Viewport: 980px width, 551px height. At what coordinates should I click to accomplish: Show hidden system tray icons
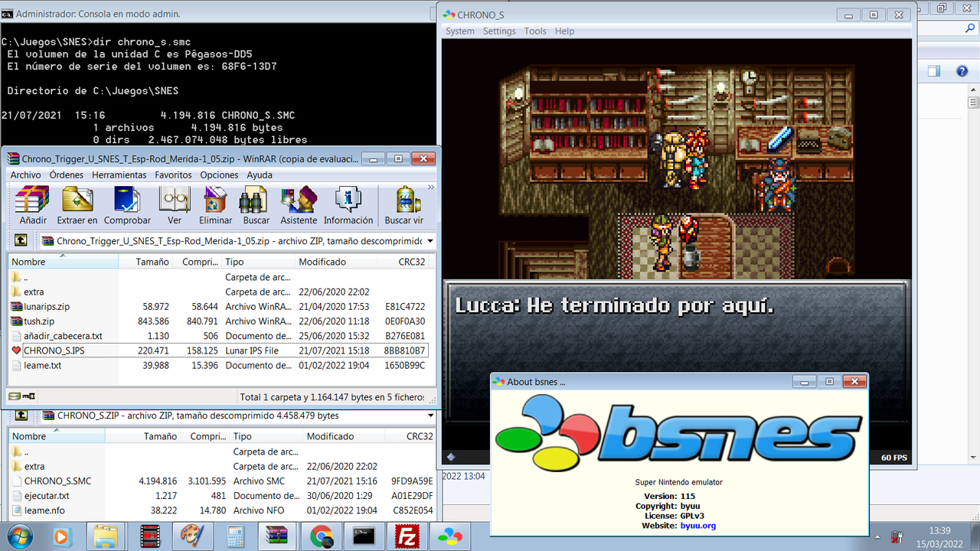(x=877, y=536)
